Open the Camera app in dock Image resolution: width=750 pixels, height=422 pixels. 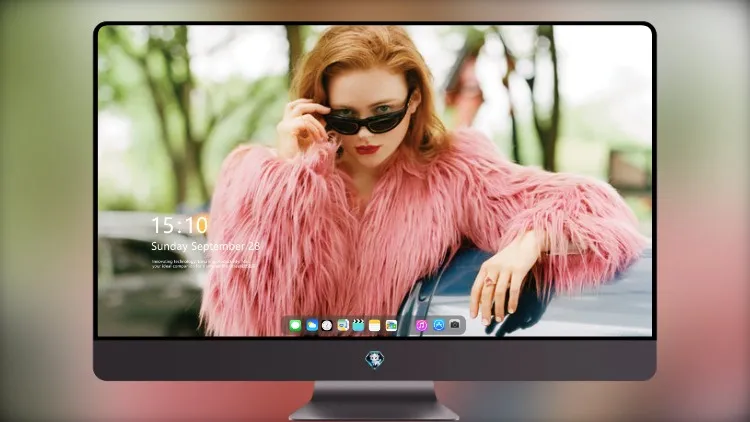[x=455, y=325]
